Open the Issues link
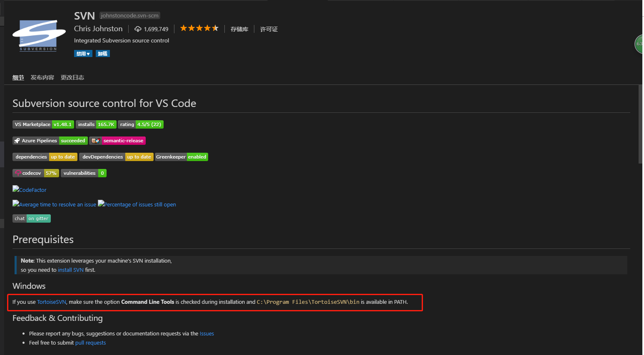Viewport: 644px width, 355px height. (207, 333)
